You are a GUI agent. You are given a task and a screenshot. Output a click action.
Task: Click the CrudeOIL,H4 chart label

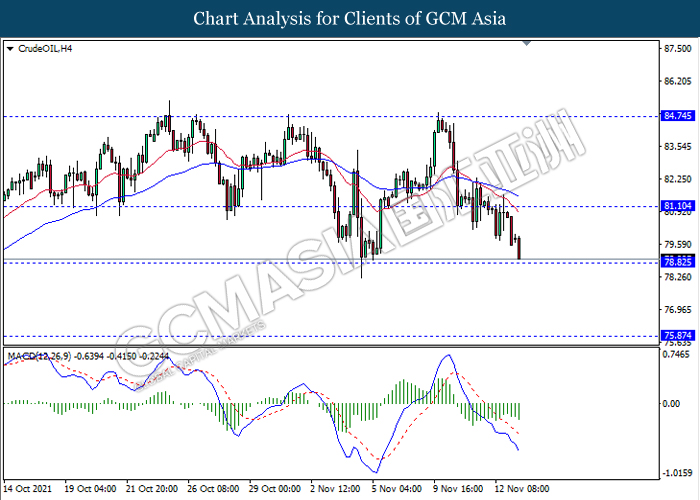tap(45, 49)
